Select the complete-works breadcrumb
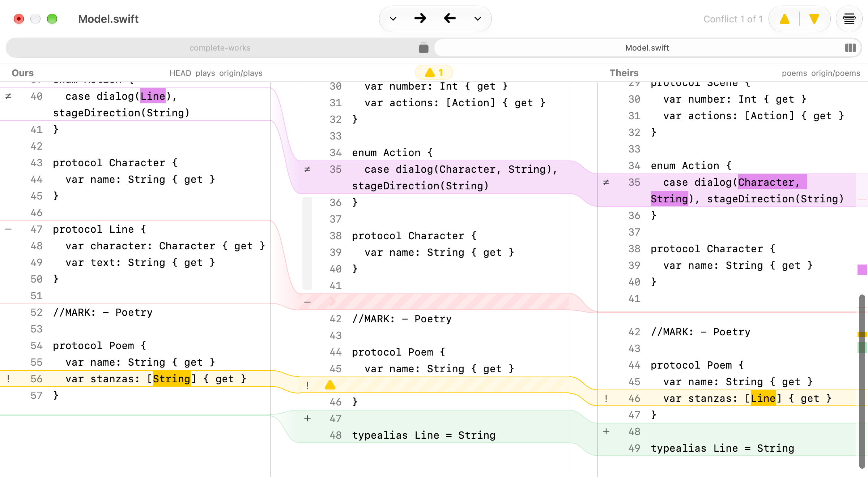The height and width of the screenshot is (477, 868). (220, 48)
